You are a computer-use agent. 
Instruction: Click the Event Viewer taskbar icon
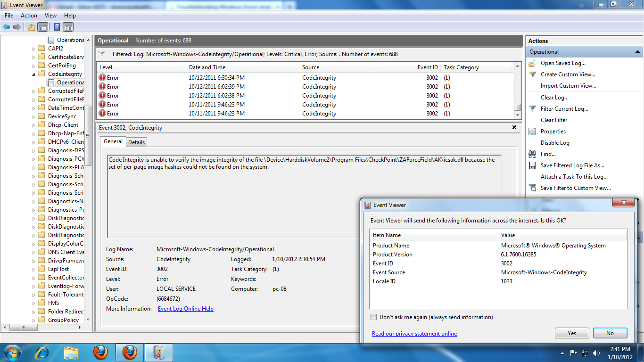click(158, 352)
